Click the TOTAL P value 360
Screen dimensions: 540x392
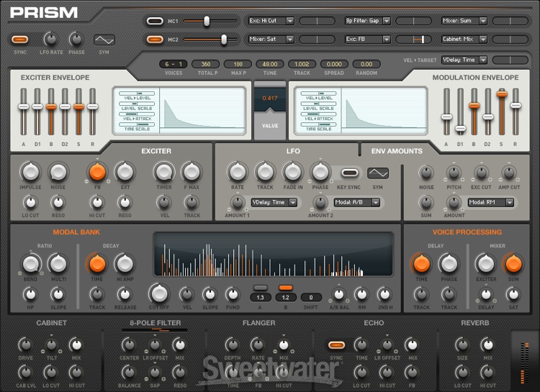(x=206, y=64)
